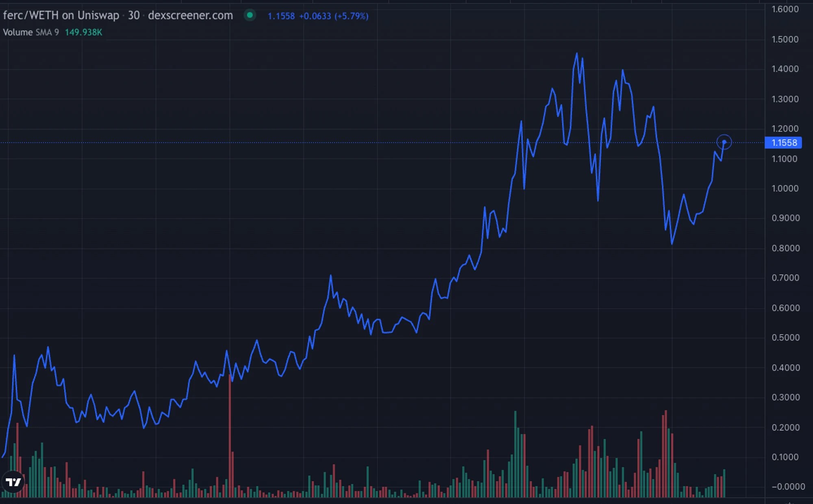Click the tallest red volume spike bar
Image resolution: width=813 pixels, height=504 pixels.
230,436
